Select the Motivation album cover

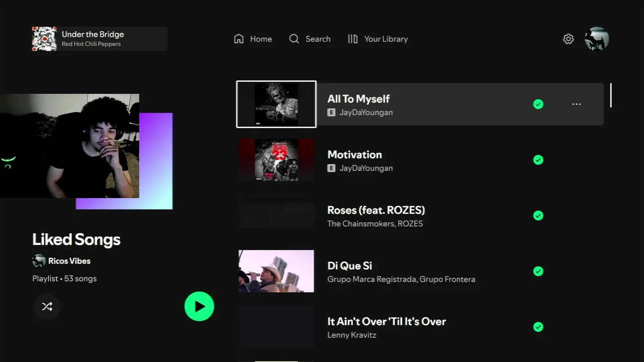[276, 160]
